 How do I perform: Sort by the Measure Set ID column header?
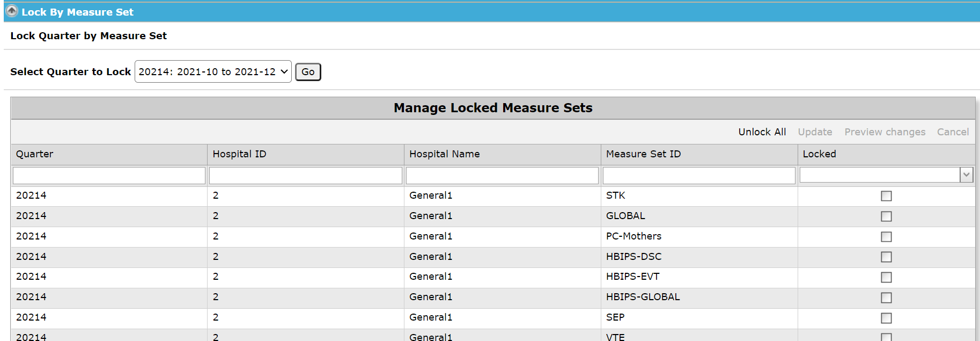(643, 154)
